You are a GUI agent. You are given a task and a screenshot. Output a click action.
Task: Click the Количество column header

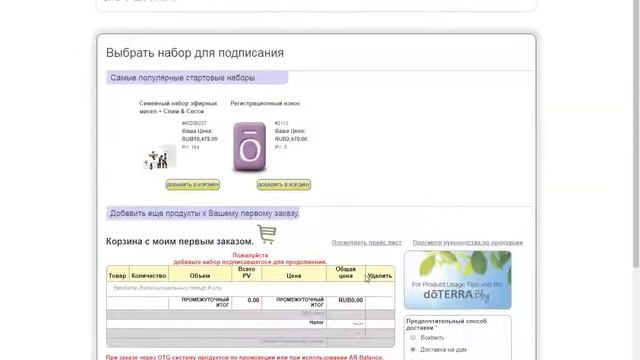tap(149, 276)
